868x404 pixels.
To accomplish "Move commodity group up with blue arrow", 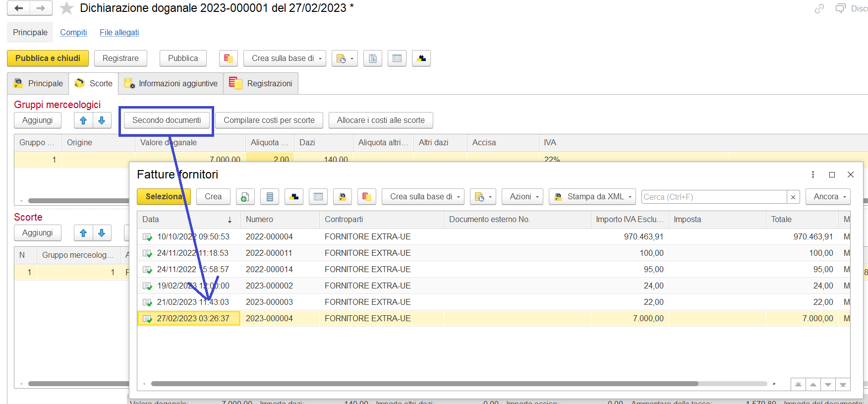I will (x=83, y=120).
